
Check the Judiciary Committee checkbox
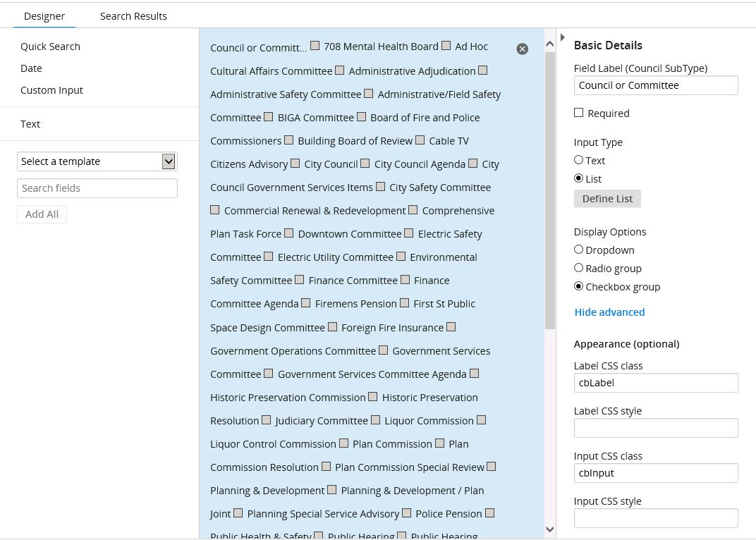(x=266, y=420)
